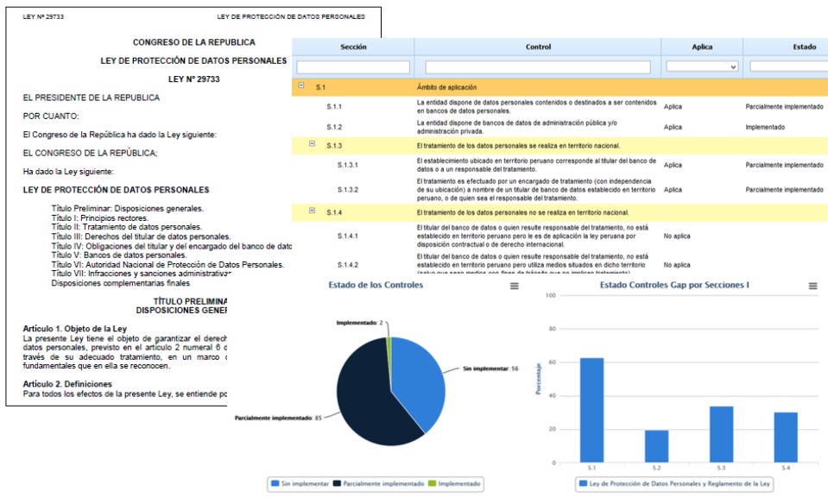This screenshot has width=828, height=504.
Task: Select row S.1.2 in the table
Action: [559, 127]
